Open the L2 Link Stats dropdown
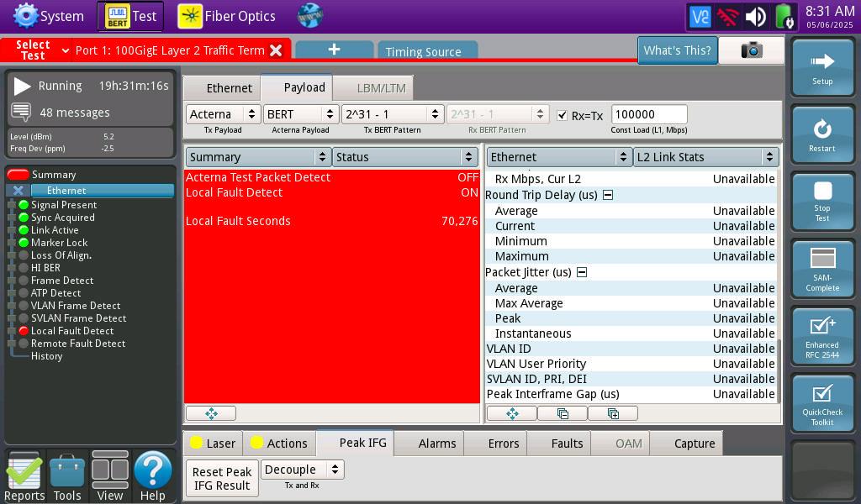 coord(705,157)
